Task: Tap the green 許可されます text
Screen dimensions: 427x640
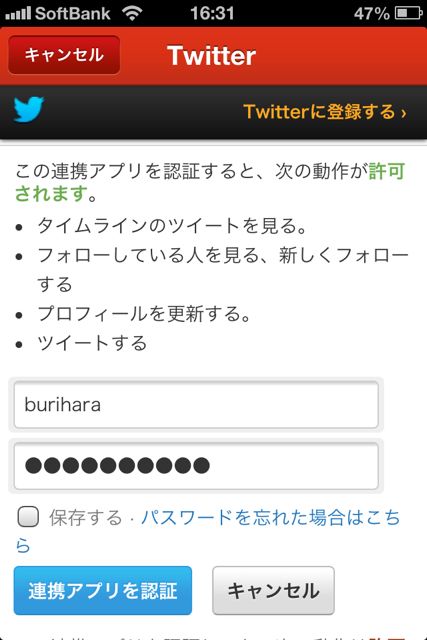Action: point(210,182)
